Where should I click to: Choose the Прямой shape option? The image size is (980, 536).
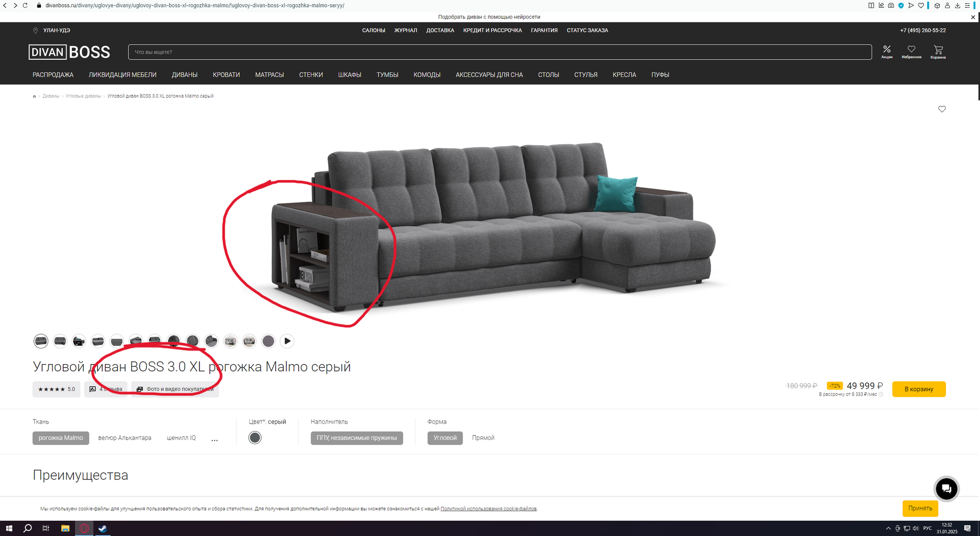pos(483,438)
